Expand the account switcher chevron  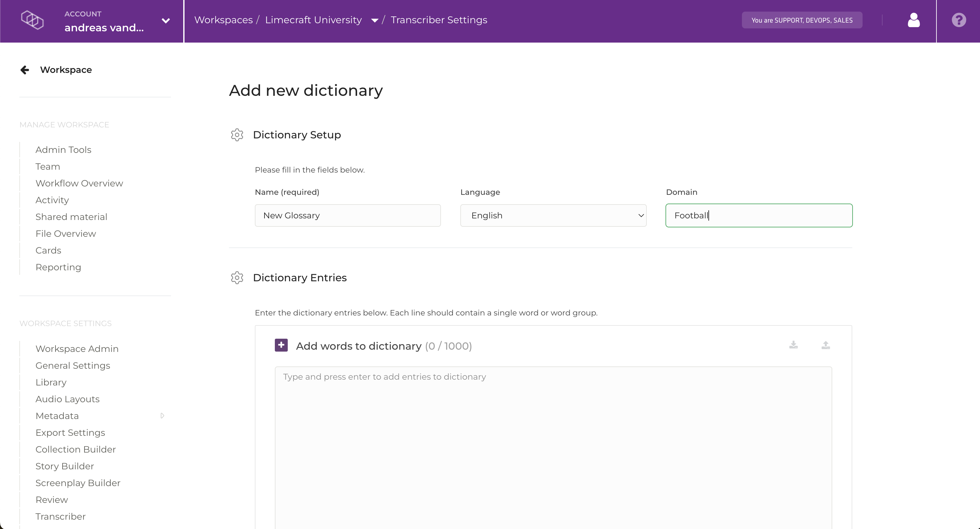[165, 21]
